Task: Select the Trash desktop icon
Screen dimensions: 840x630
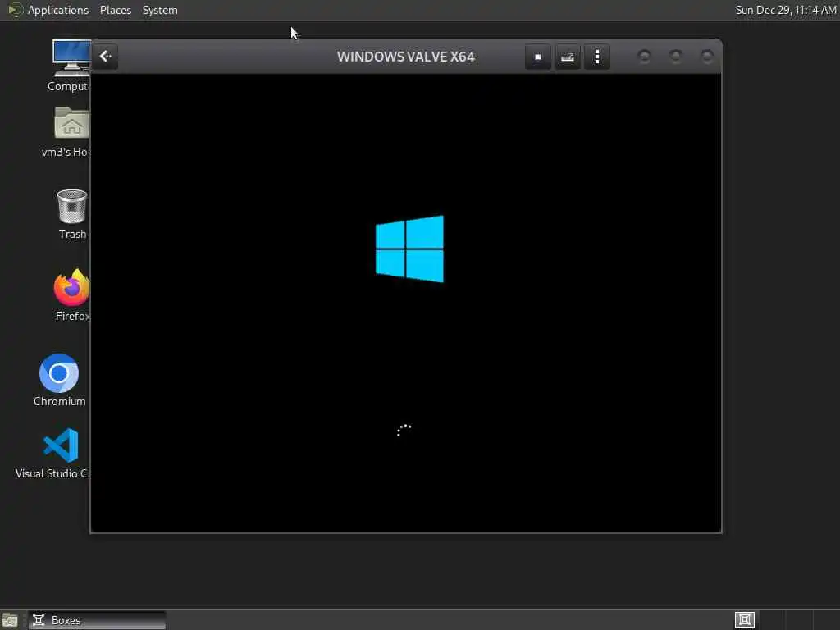Action: pyautogui.click(x=72, y=214)
